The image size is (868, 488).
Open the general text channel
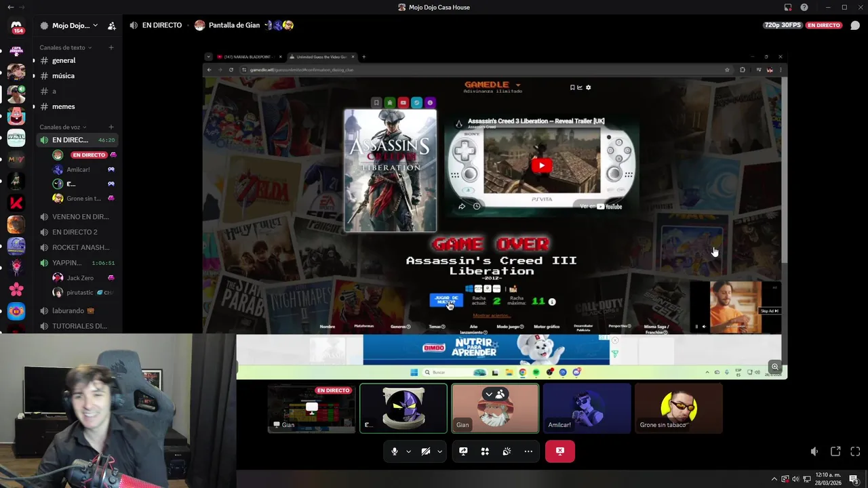point(77,60)
